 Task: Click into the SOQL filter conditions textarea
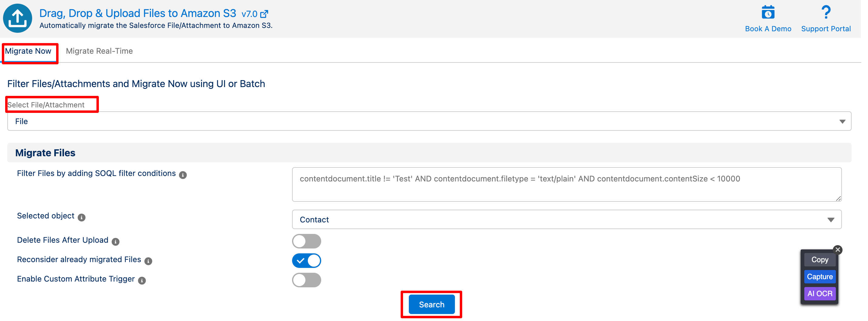pos(567,185)
